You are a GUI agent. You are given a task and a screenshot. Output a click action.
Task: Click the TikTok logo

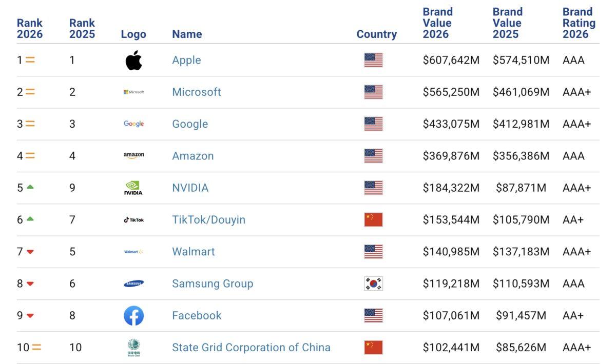coord(133,220)
